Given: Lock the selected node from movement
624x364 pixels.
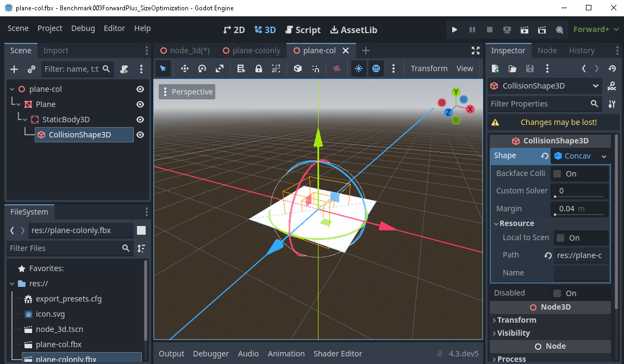Looking at the screenshot, I should pyautogui.click(x=259, y=68).
